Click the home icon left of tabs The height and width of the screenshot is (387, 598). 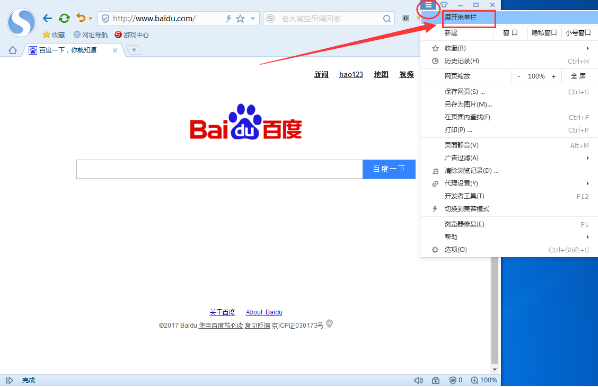13,50
